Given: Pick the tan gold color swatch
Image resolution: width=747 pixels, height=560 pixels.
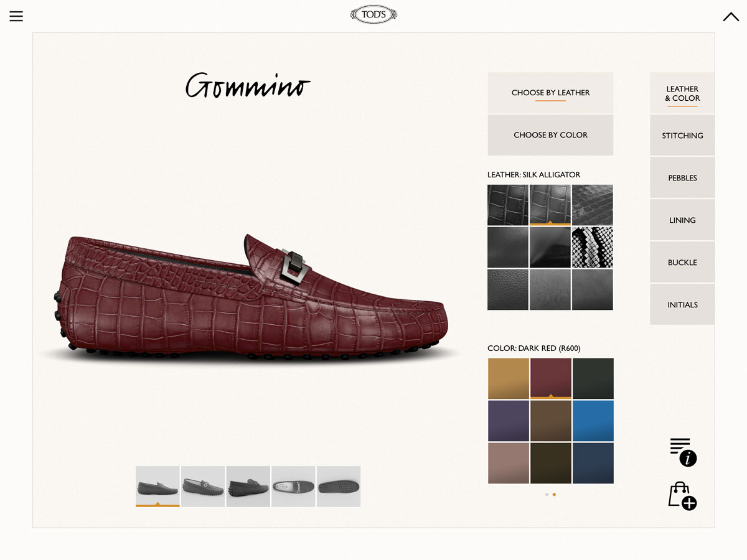Looking at the screenshot, I should click(509, 378).
